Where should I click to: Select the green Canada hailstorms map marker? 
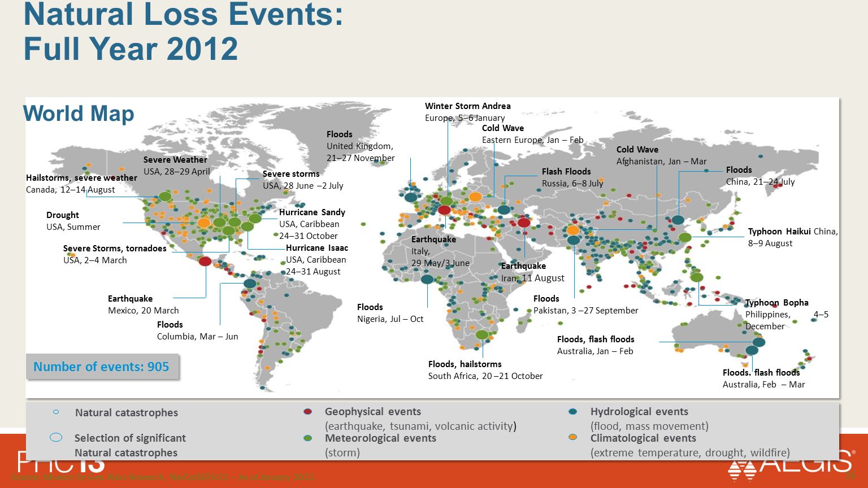click(x=165, y=197)
